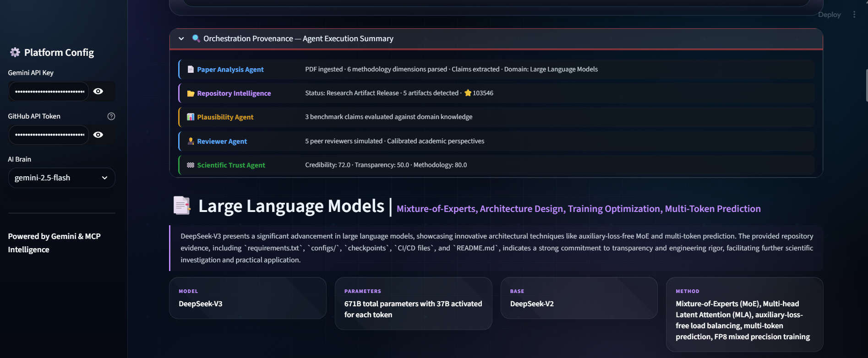Collapse the Orchestration Provenance expander
The width and height of the screenshot is (868, 358).
[x=181, y=39]
